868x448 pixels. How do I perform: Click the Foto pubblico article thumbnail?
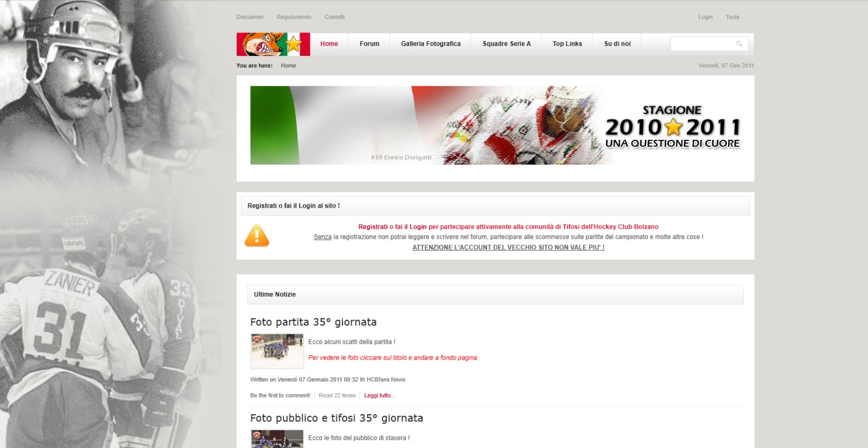pyautogui.click(x=277, y=439)
